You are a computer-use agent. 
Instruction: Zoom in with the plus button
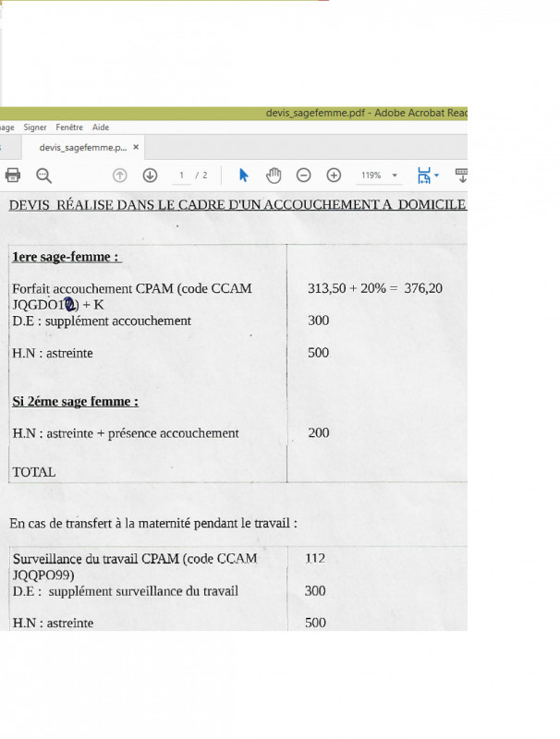click(334, 176)
